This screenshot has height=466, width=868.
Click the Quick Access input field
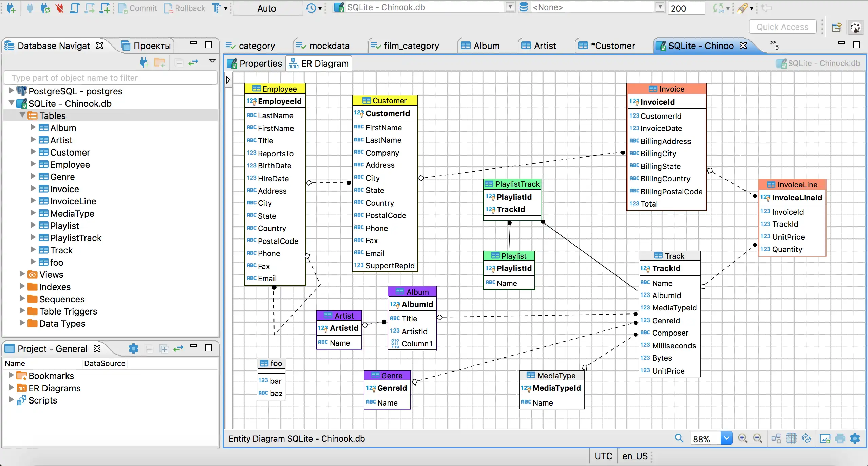point(782,26)
